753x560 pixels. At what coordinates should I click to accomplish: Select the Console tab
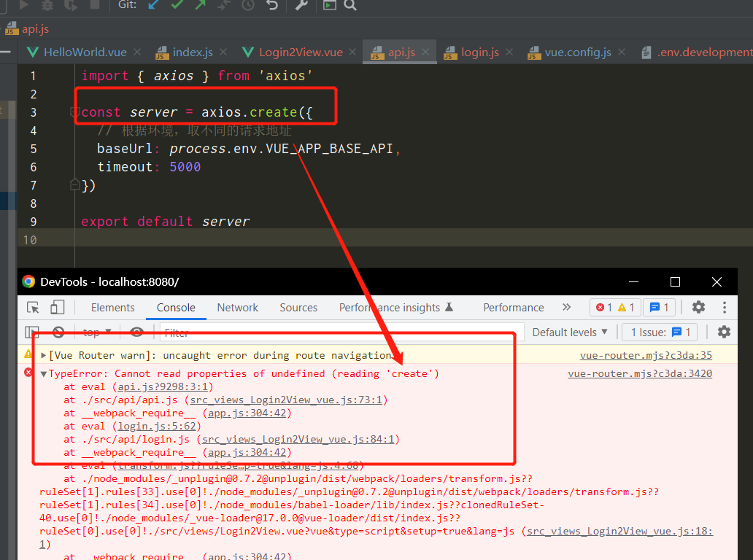pos(177,308)
